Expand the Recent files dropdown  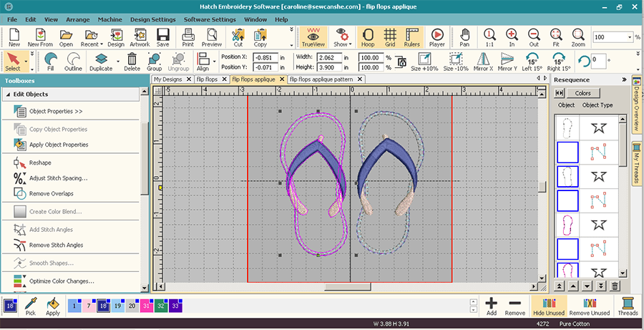point(90,37)
